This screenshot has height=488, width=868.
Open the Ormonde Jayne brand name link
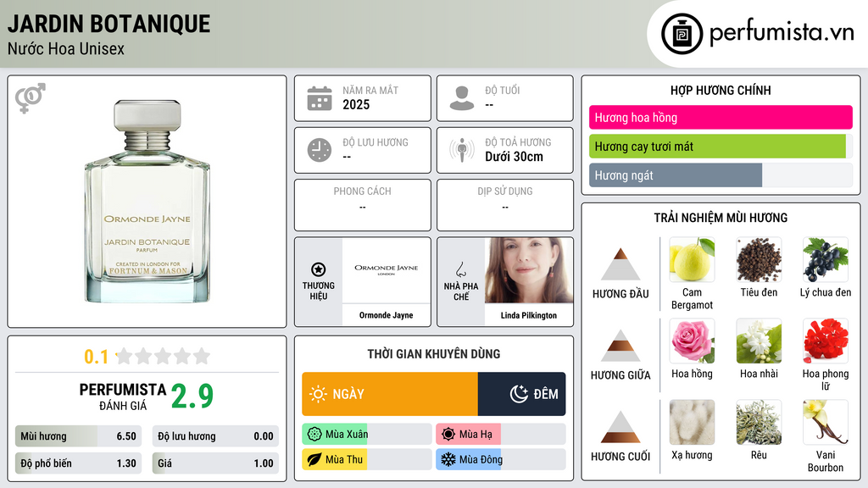(387, 315)
